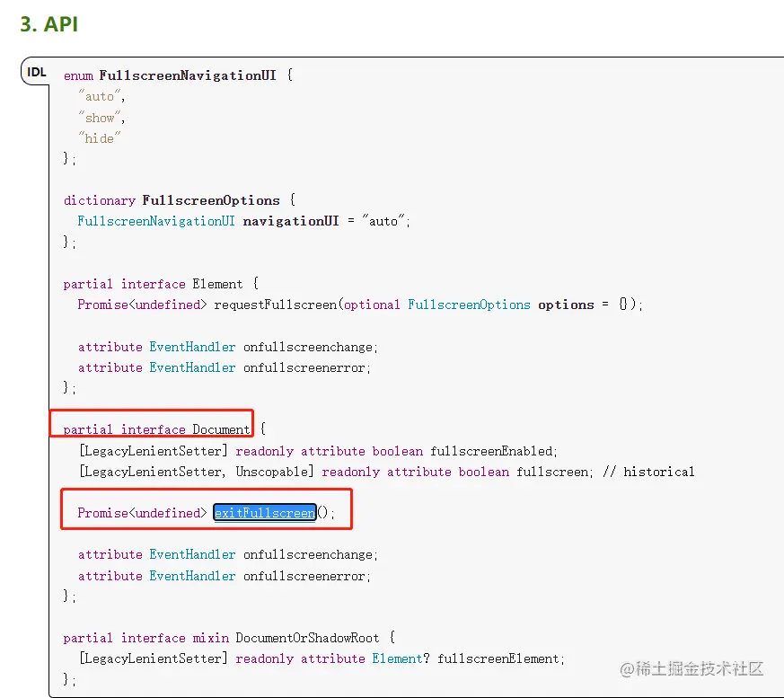Click the options argument name
Image resolution: width=784 pixels, height=698 pixels.
(x=566, y=305)
